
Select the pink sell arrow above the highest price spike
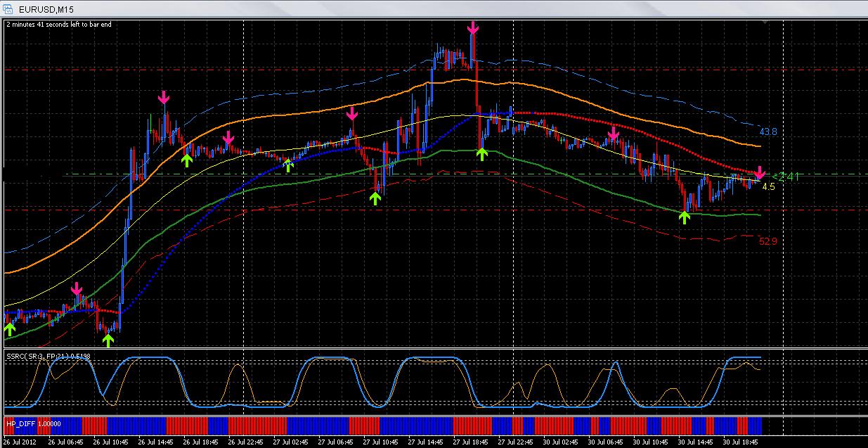[x=473, y=27]
